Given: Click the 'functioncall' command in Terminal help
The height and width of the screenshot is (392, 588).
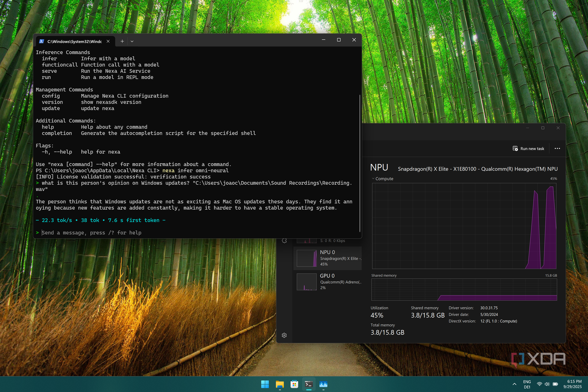Looking at the screenshot, I should point(60,65).
